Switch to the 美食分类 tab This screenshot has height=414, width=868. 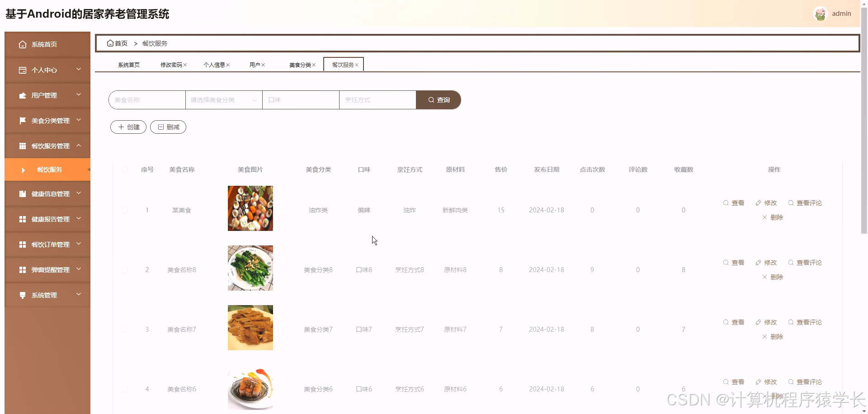[300, 65]
